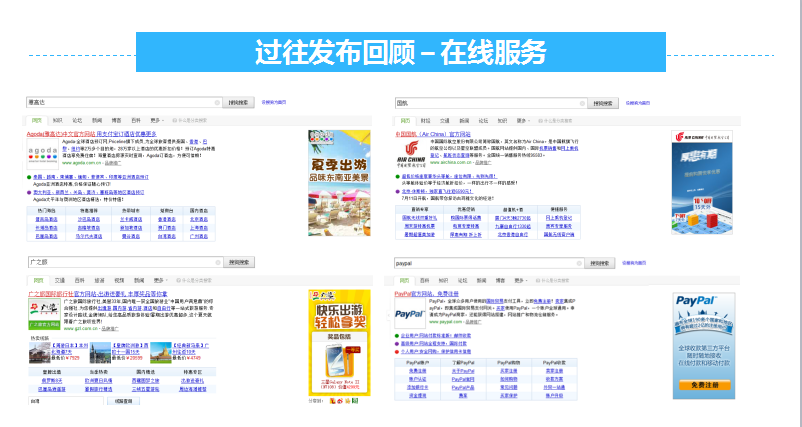This screenshot has width=802, height=427.
Task: Open the 夏季出游 Agoda banner ad
Action: (x=339, y=183)
